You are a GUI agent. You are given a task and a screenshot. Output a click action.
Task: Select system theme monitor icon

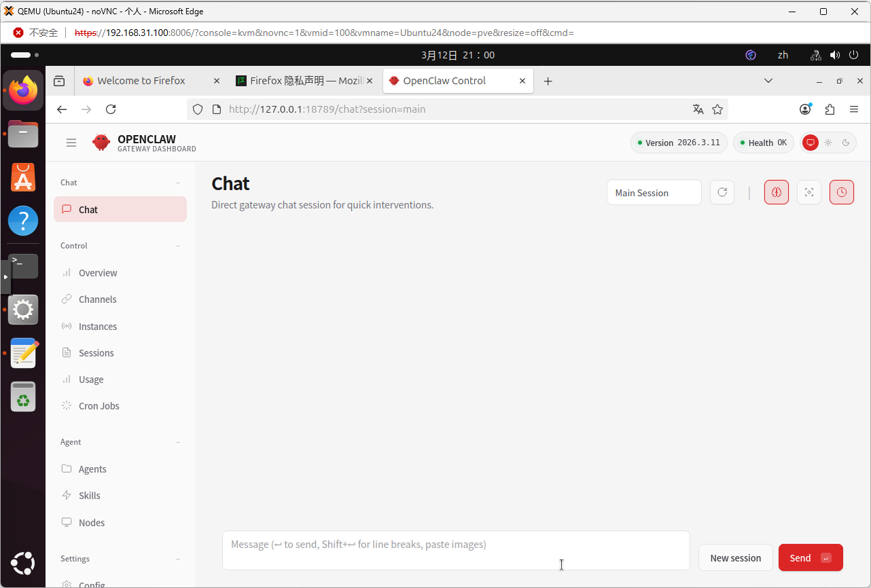pos(810,143)
